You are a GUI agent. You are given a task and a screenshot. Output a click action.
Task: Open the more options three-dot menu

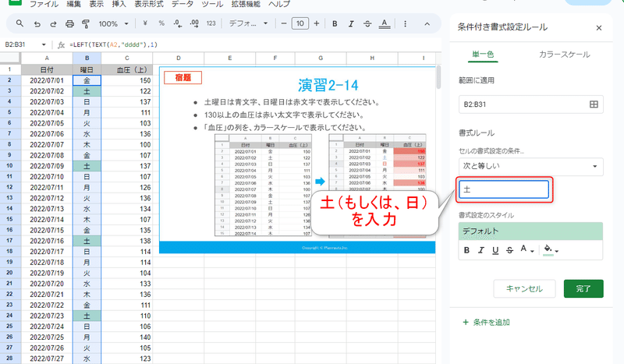405,24
